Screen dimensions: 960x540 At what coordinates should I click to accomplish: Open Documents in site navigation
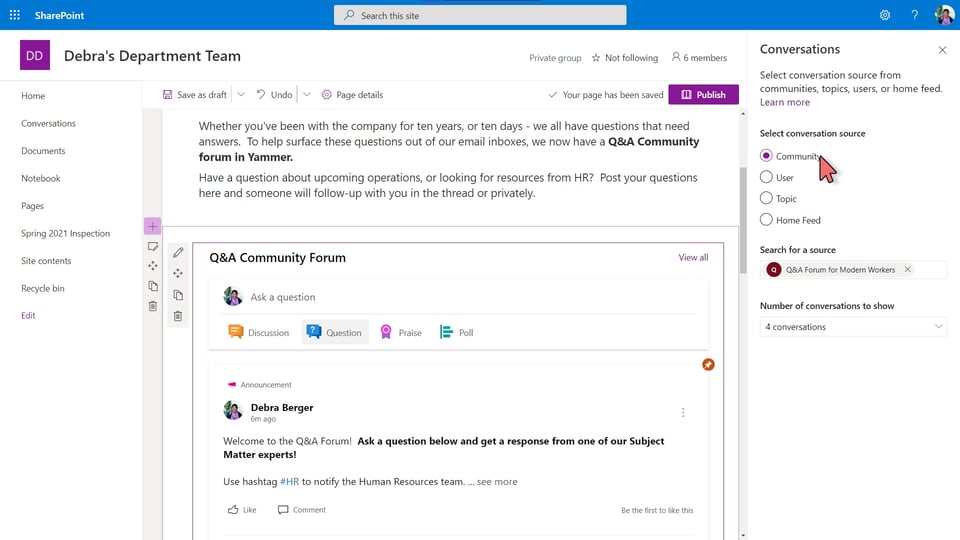pyautogui.click(x=43, y=151)
